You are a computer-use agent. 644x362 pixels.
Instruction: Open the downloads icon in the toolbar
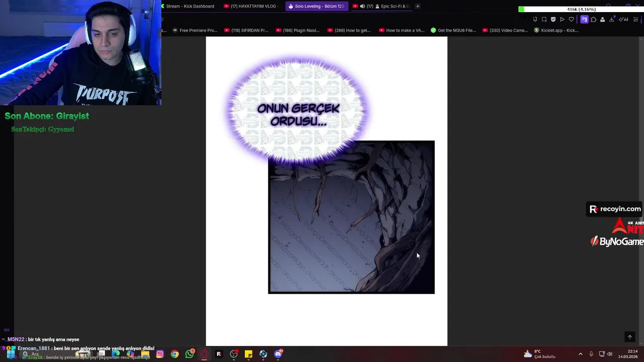[x=611, y=20]
